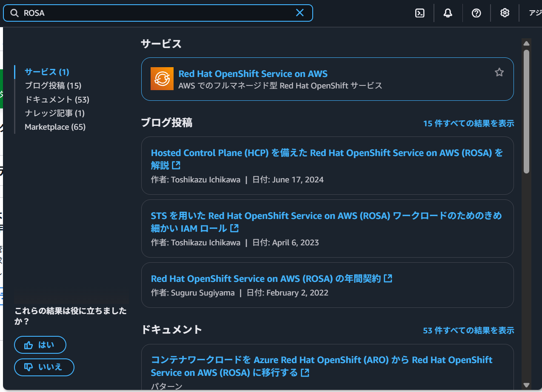Click 作者: Suguru Sugiyama text
This screenshot has width=542, height=392.
point(193,293)
